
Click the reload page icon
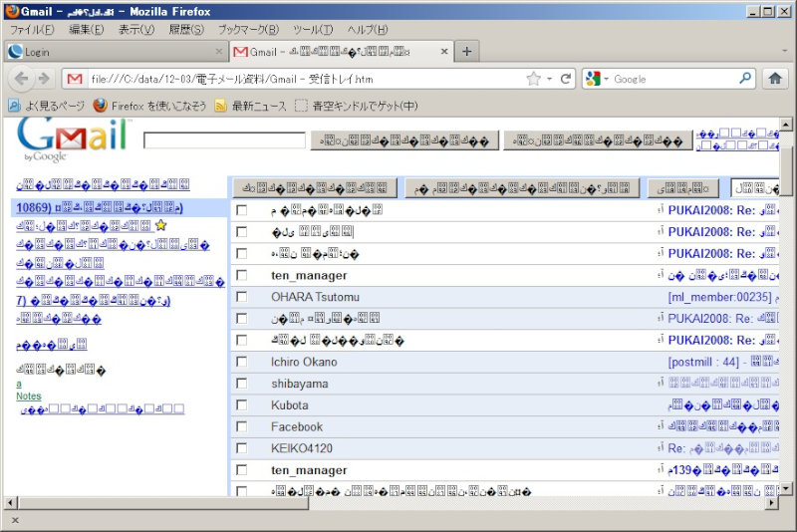tap(565, 79)
